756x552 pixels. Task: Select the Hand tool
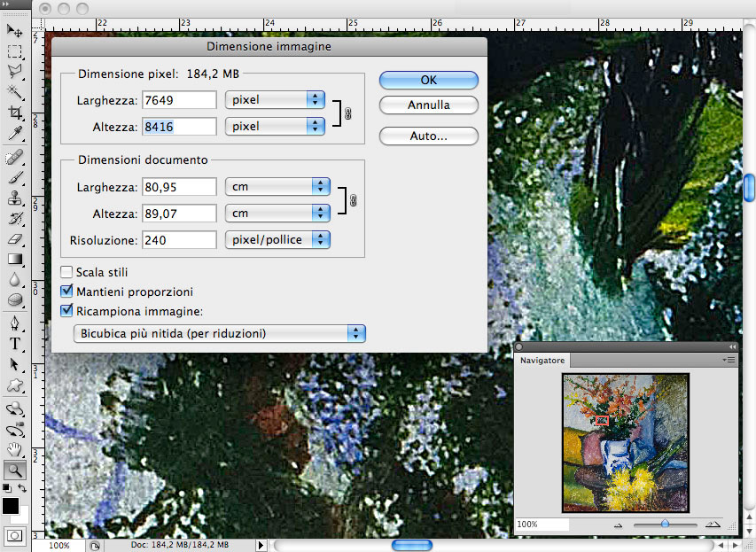(x=14, y=450)
